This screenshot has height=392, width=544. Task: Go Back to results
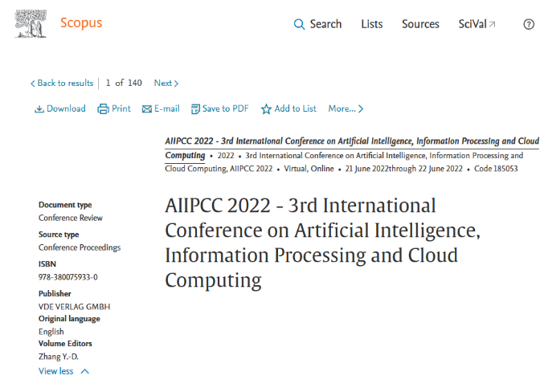[x=62, y=84]
